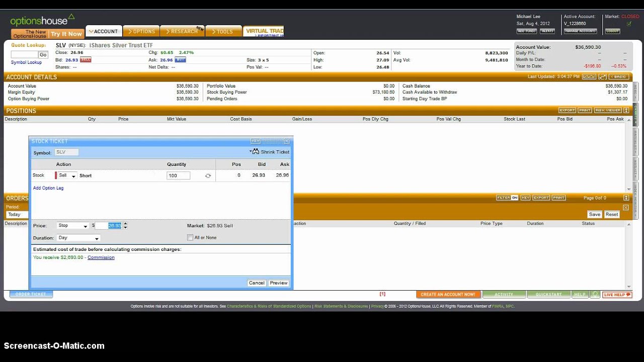
Task: Reset the orders filter
Action: coord(612,214)
